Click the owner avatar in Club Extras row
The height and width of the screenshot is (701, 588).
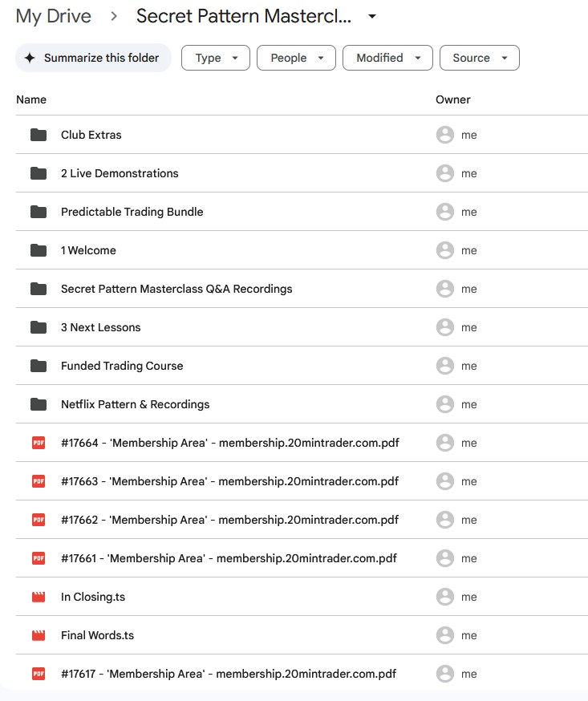(444, 135)
